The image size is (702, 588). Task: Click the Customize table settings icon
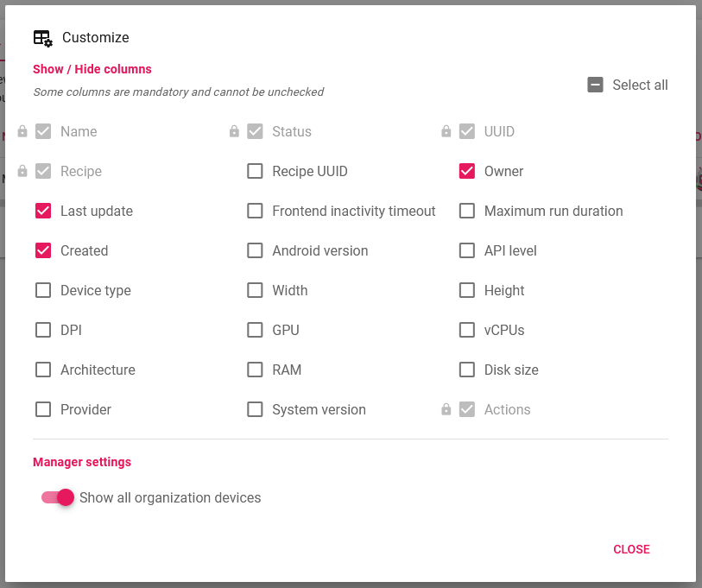click(42, 38)
